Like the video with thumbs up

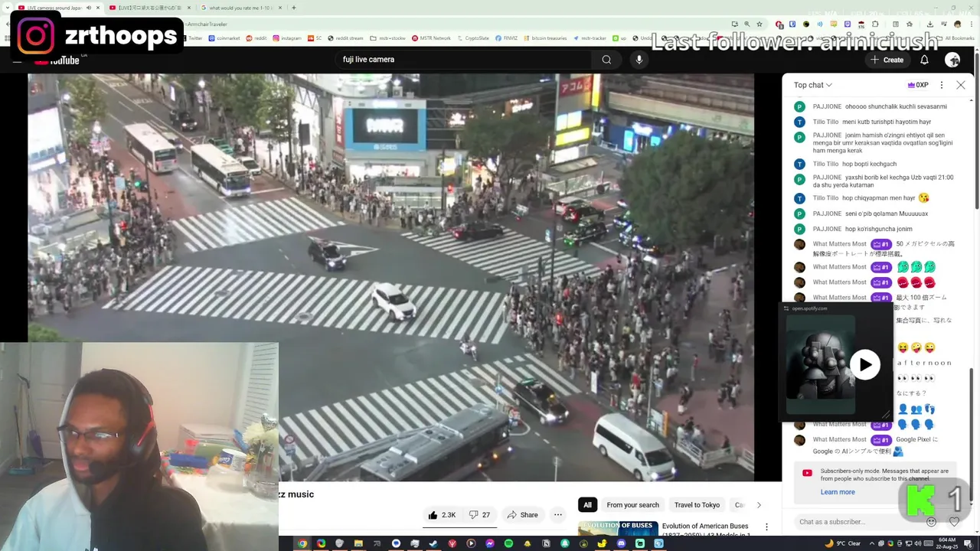[443, 515]
